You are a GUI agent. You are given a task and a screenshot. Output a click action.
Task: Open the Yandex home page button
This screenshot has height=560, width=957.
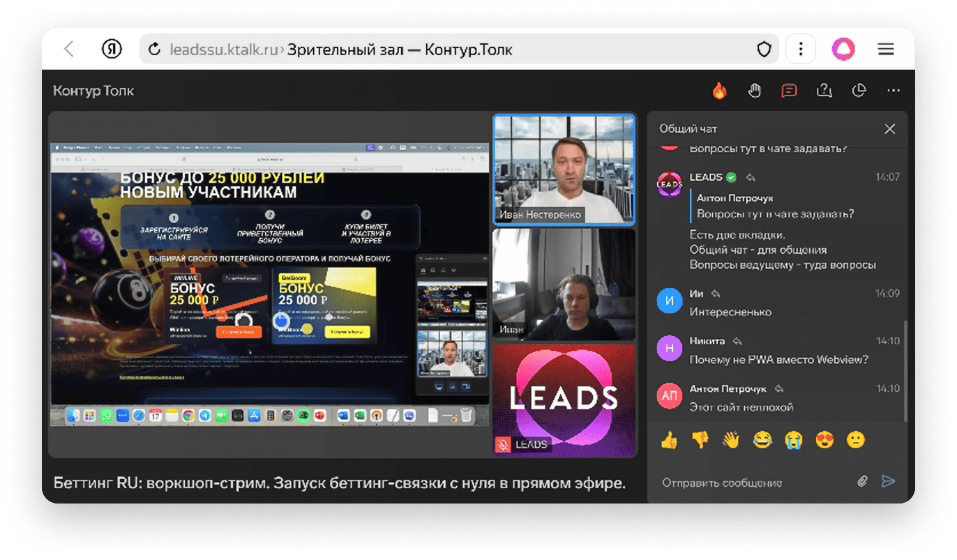click(112, 50)
